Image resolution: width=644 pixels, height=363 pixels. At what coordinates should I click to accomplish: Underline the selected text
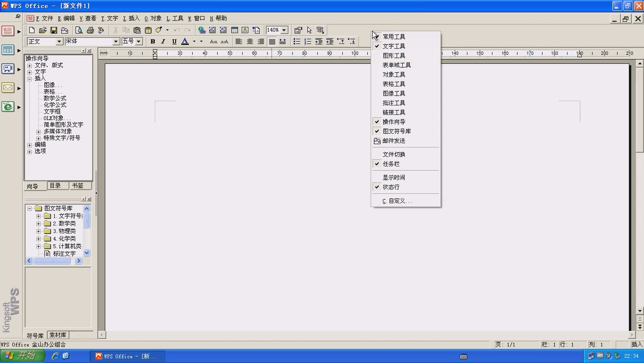(174, 42)
